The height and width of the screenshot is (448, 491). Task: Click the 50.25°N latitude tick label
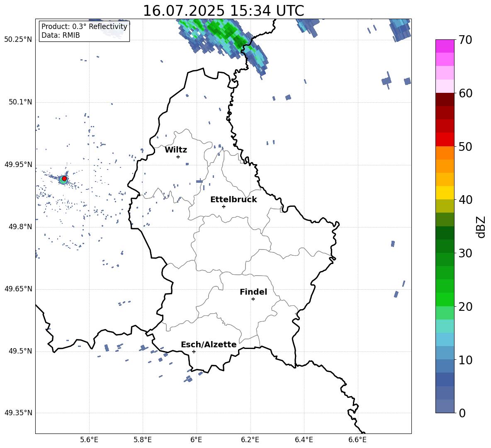click(x=18, y=40)
